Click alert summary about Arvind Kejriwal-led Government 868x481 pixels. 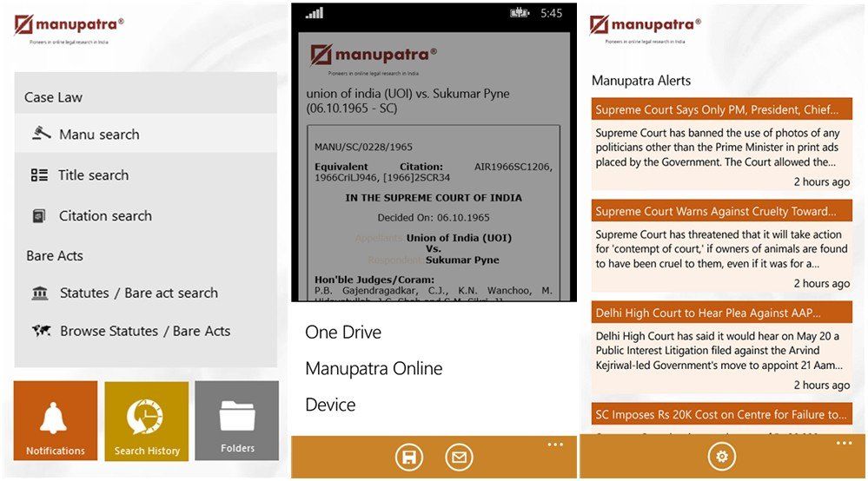point(719,351)
